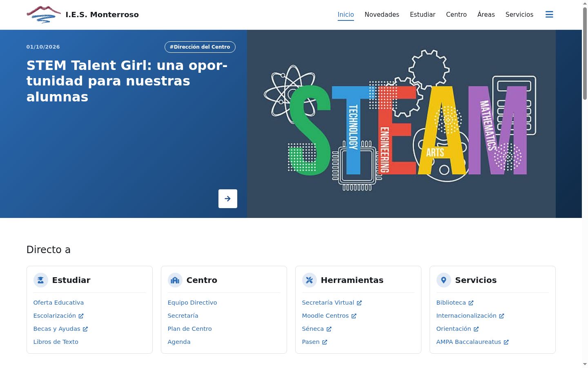The height and width of the screenshot is (368, 588).
Task: Click external link icon beside Becas y Ayudas
Action: tap(85, 329)
